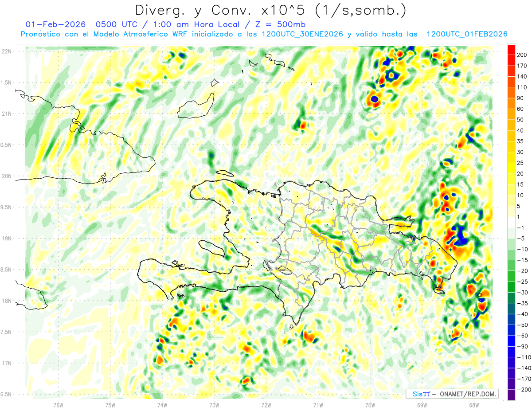Click the "22N" latitude label
This screenshot has width=532, height=411.
click(x=7, y=51)
